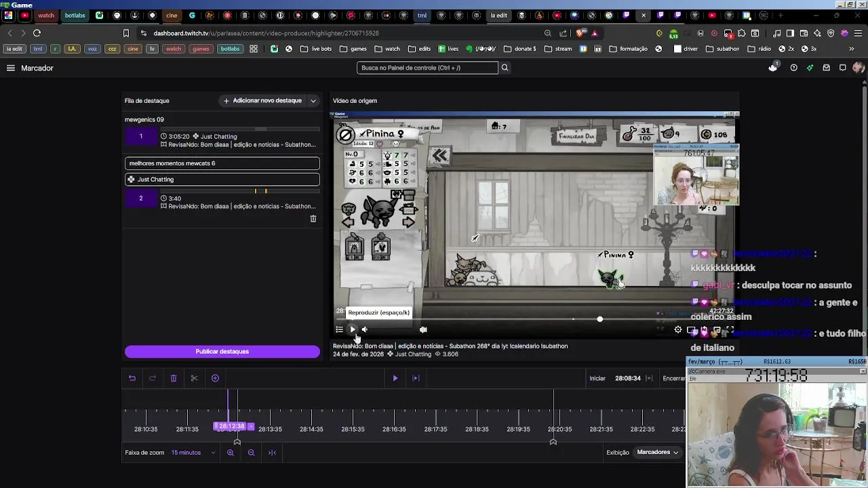Viewport: 868px width, 488px height.
Task: Click in the Painel de controle search field
Action: (427, 68)
